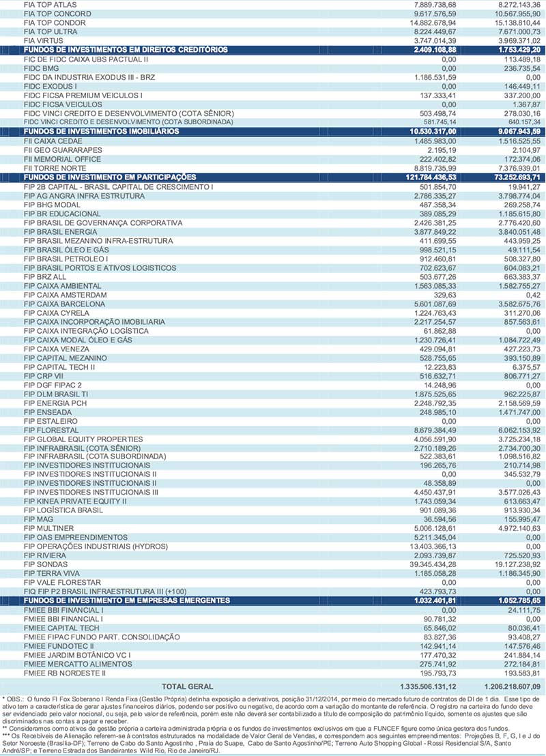Select the FIDC EXODUS I fund name

[50, 87]
